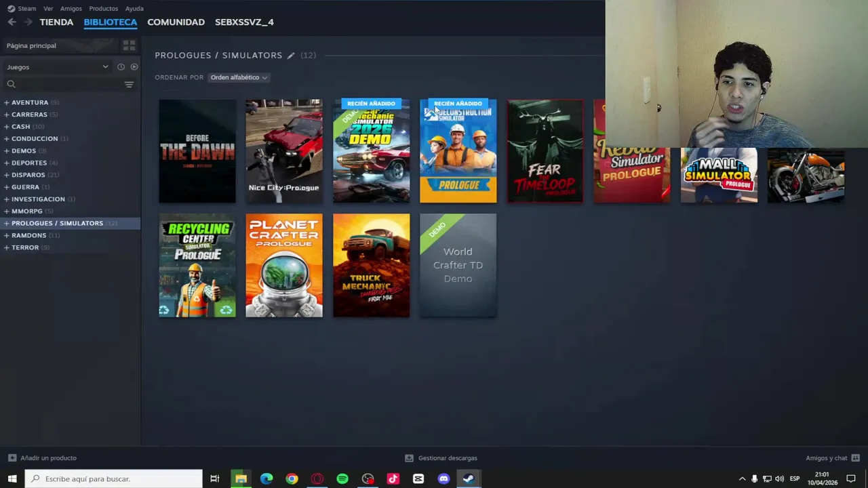The height and width of the screenshot is (488, 868).
Task: Switch to the BIBLIOTECA tab
Action: coord(110,22)
